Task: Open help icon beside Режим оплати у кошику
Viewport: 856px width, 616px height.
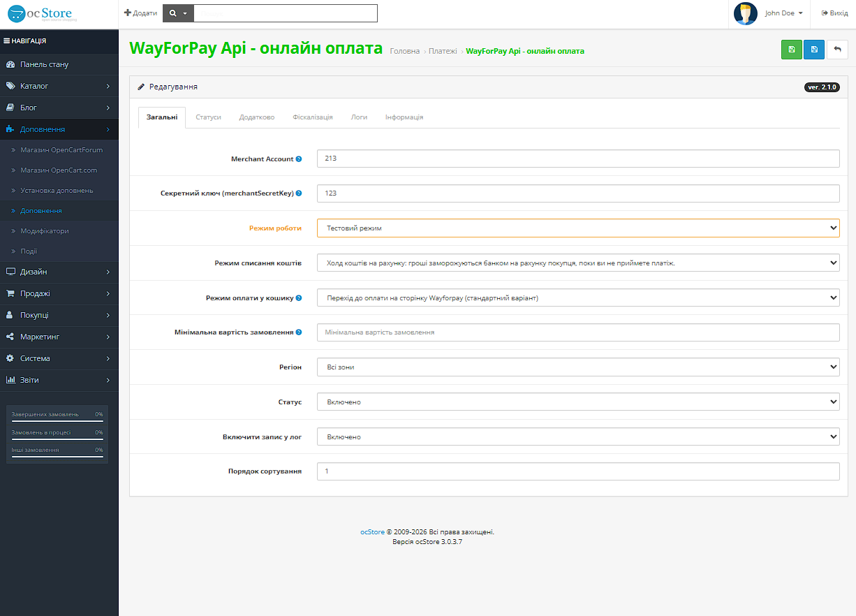Action: 299,298
